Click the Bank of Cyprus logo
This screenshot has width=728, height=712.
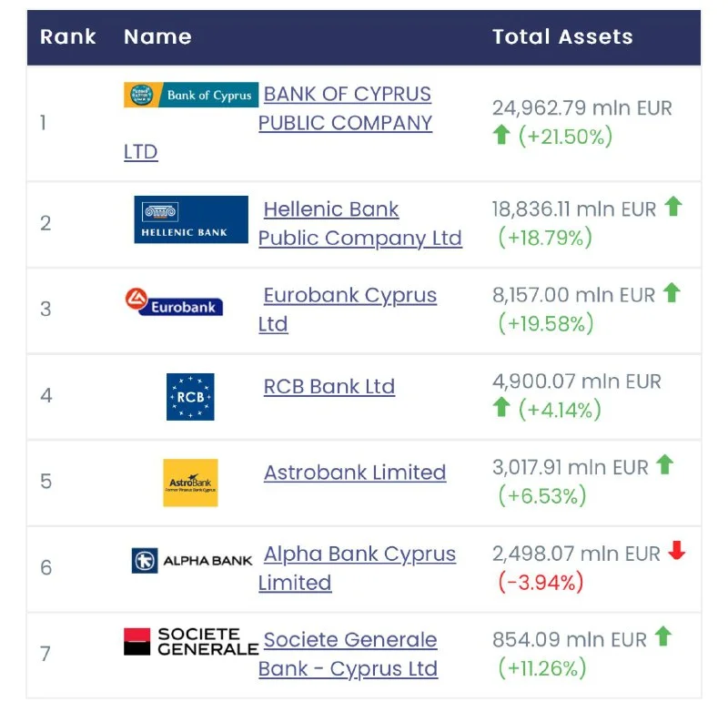(x=191, y=95)
